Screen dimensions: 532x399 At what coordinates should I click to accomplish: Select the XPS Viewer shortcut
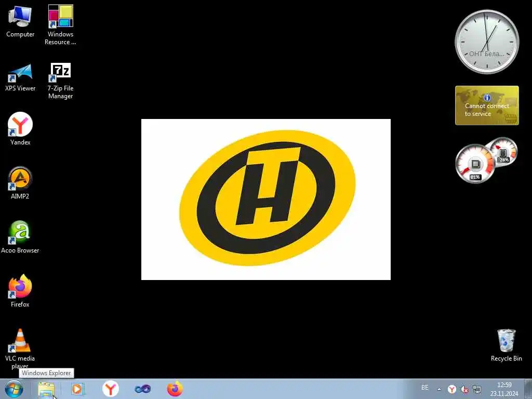tap(20, 77)
